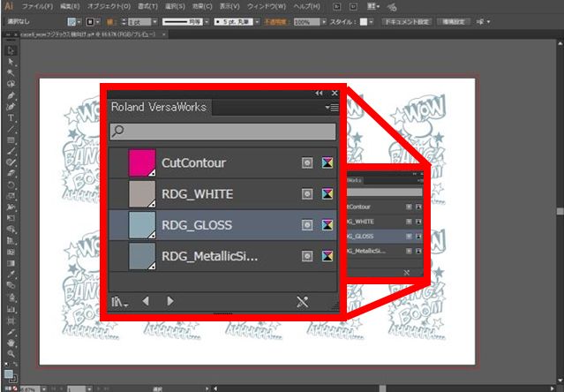
Task: Activate the Type tool
Action: (11, 118)
